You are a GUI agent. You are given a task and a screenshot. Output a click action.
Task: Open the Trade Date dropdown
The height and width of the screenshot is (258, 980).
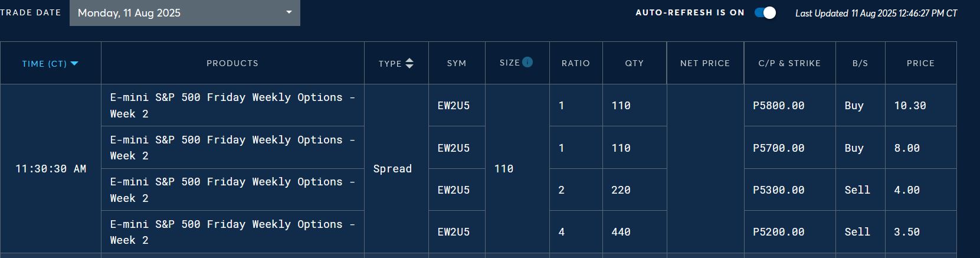[x=185, y=13]
